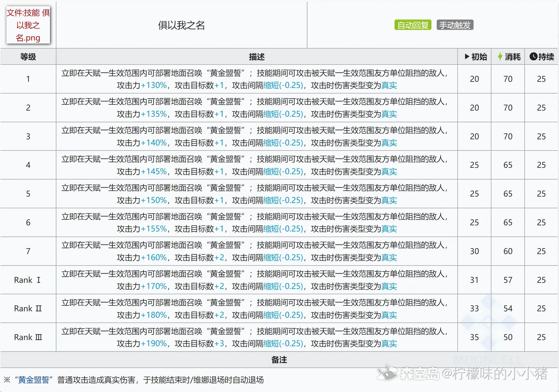Click the 等级 column header
The width and height of the screenshot is (559, 392).
click(28, 57)
